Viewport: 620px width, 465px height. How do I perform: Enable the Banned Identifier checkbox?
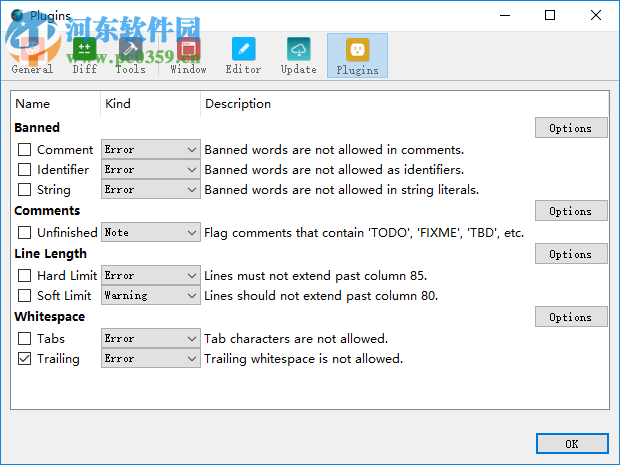pos(25,170)
